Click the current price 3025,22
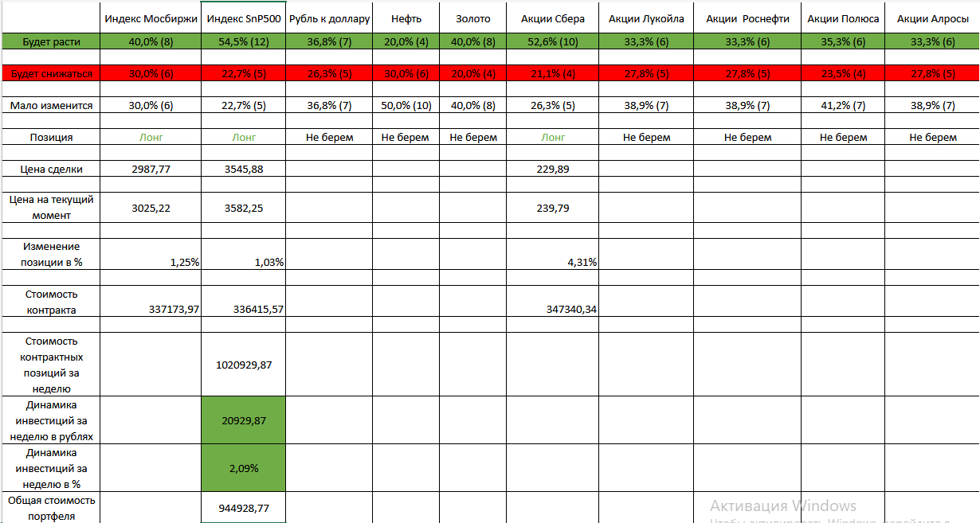 tap(151, 208)
